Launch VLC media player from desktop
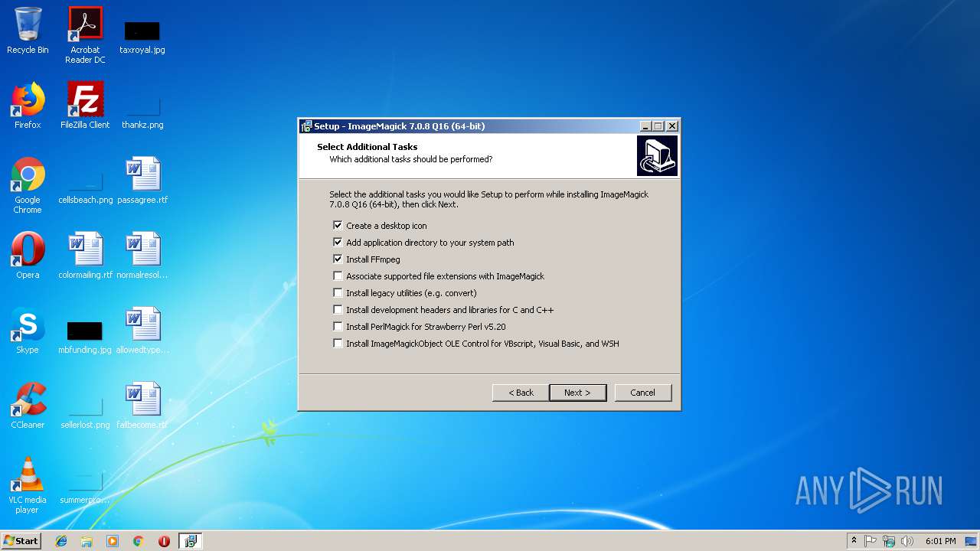This screenshot has width=980, height=551. click(28, 485)
